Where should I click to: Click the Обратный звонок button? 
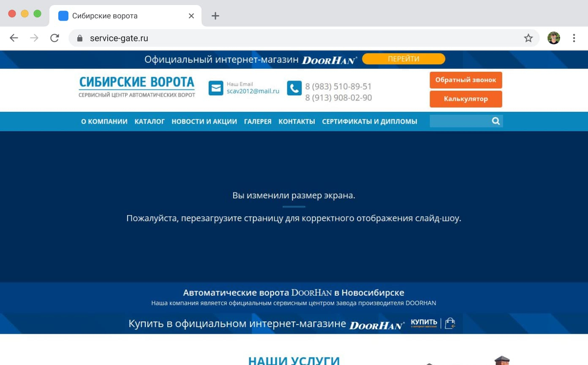click(x=466, y=80)
